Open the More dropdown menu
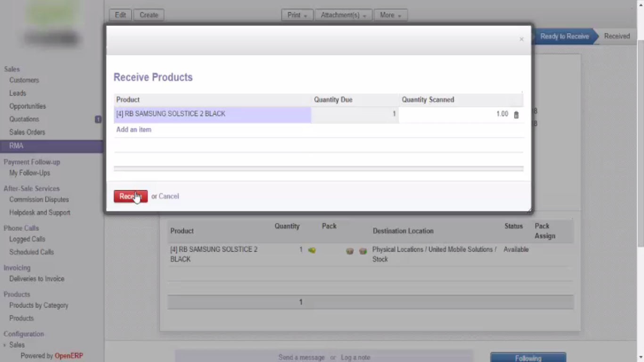Viewport: 644px width, 362px height. (x=391, y=15)
